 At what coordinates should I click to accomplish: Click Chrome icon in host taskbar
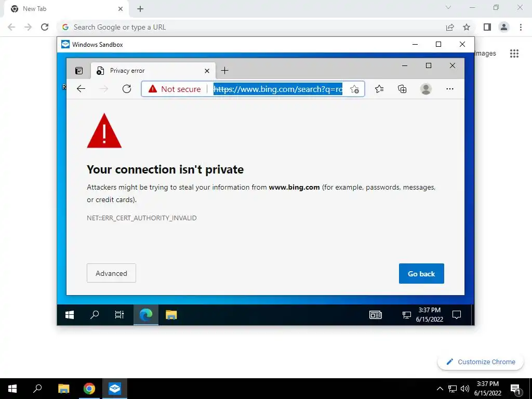pyautogui.click(x=89, y=389)
